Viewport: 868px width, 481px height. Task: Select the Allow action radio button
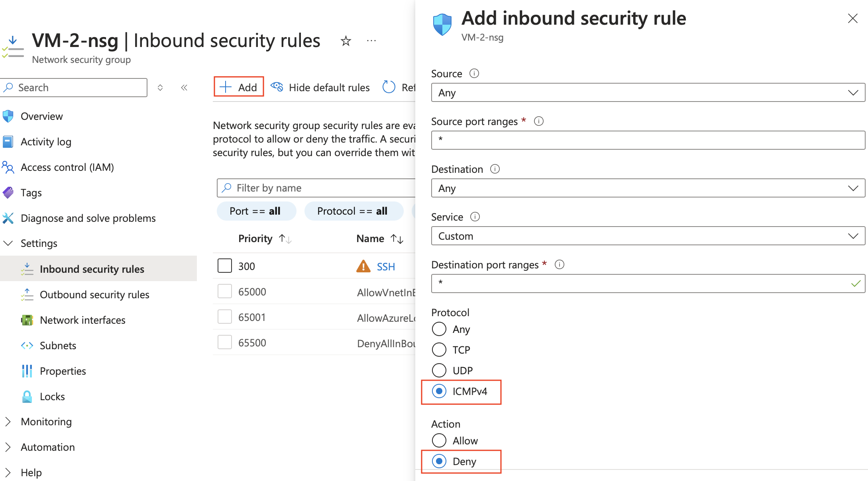click(439, 440)
